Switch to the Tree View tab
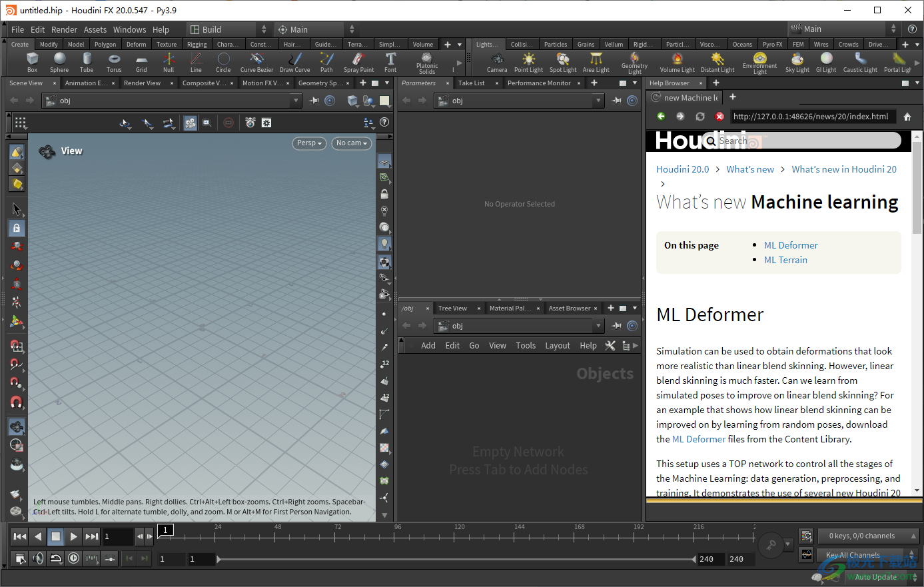Image resolution: width=924 pixels, height=587 pixels. point(452,308)
